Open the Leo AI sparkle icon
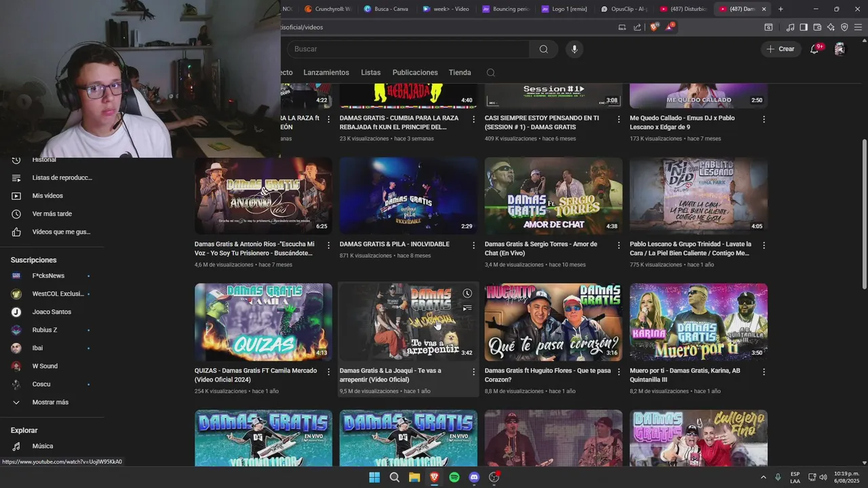Screen dimensions: 868x488 click(831, 27)
